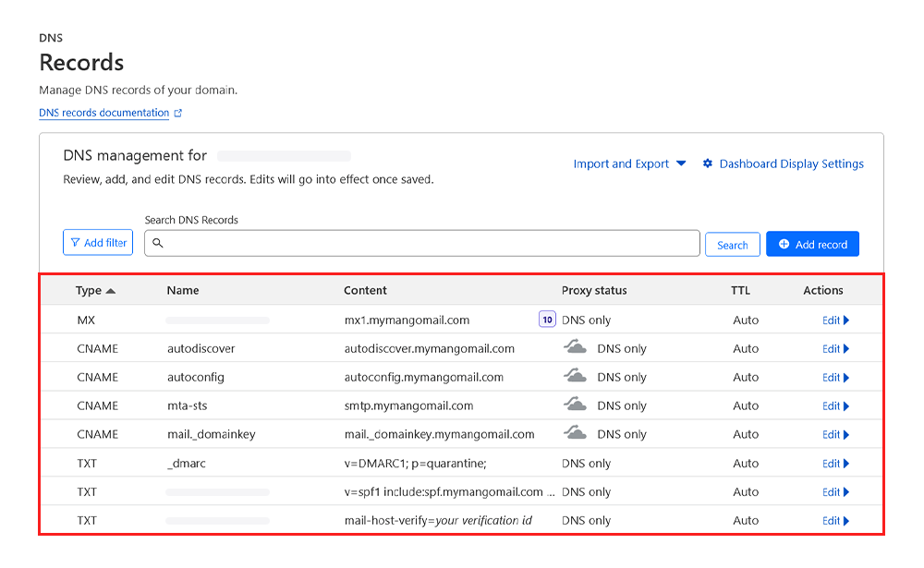Image resolution: width=924 pixels, height=568 pixels.
Task: Edit the autoconfig CNAME record
Action: [835, 378]
